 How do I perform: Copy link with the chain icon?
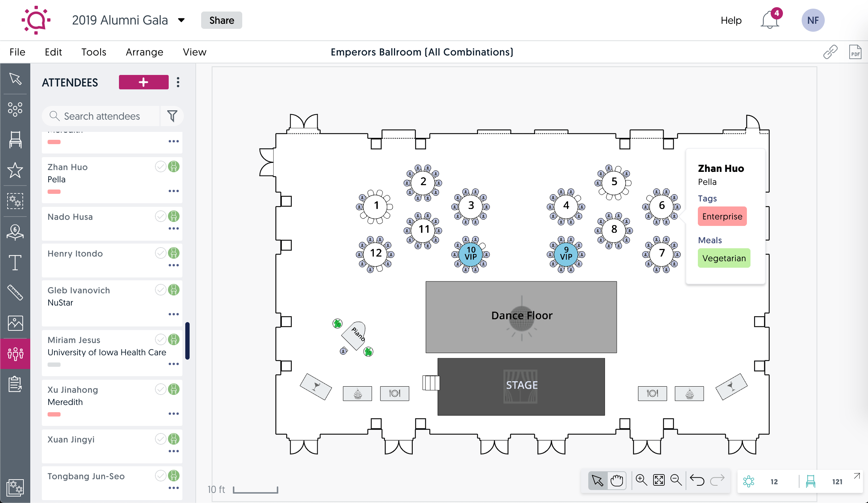click(830, 52)
